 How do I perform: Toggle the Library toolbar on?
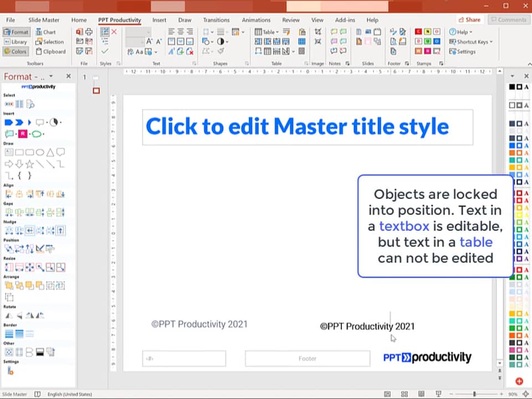[x=16, y=42]
